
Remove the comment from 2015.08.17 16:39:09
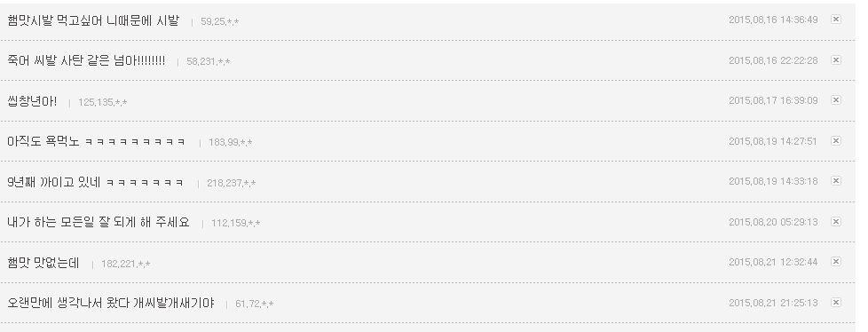click(x=836, y=100)
